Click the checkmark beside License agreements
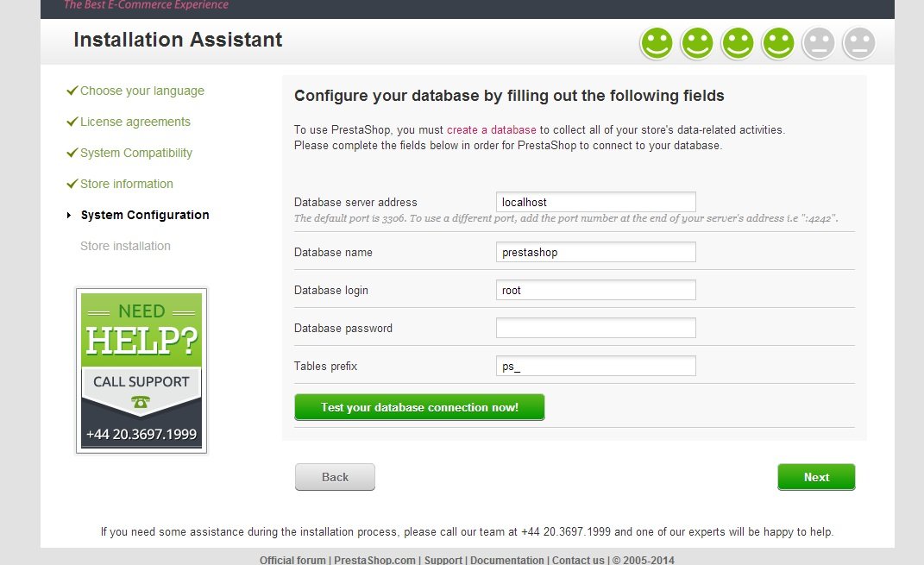Screen dimensions: 924x565 pos(72,122)
